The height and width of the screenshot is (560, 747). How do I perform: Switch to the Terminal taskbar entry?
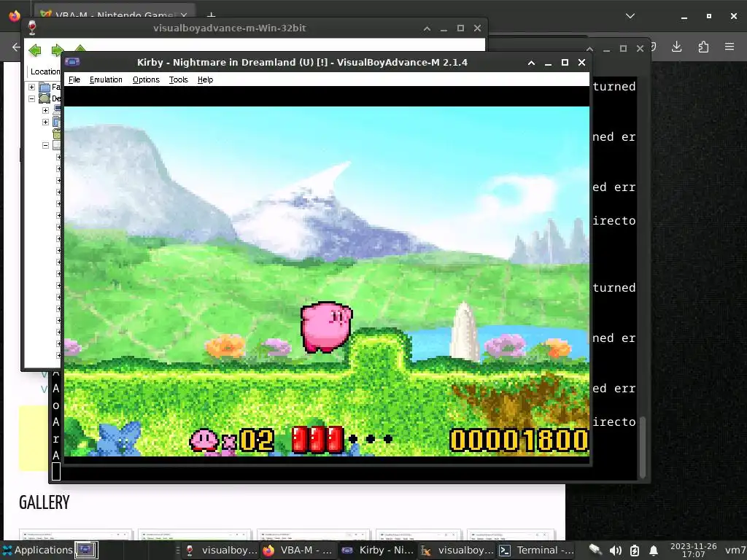point(536,550)
